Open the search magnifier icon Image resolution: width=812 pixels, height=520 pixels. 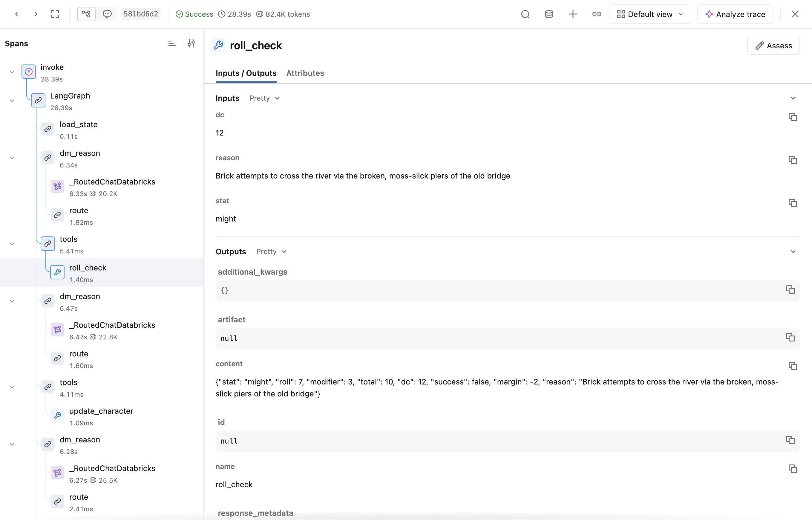tap(525, 14)
